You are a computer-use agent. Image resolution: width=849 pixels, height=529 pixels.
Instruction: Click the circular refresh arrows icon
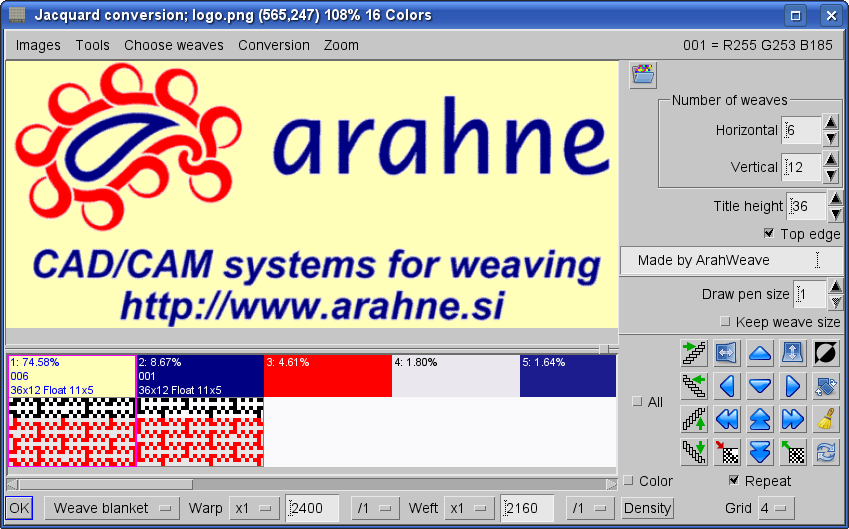click(x=825, y=451)
